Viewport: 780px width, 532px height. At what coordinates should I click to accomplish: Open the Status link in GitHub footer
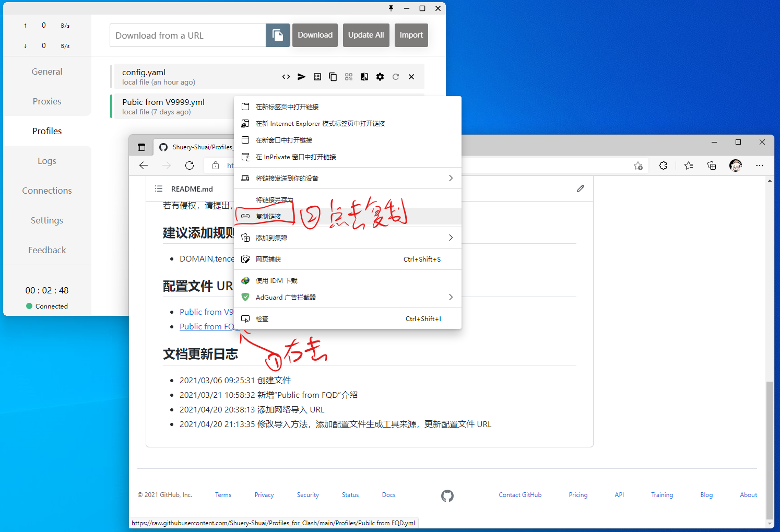[350, 495]
